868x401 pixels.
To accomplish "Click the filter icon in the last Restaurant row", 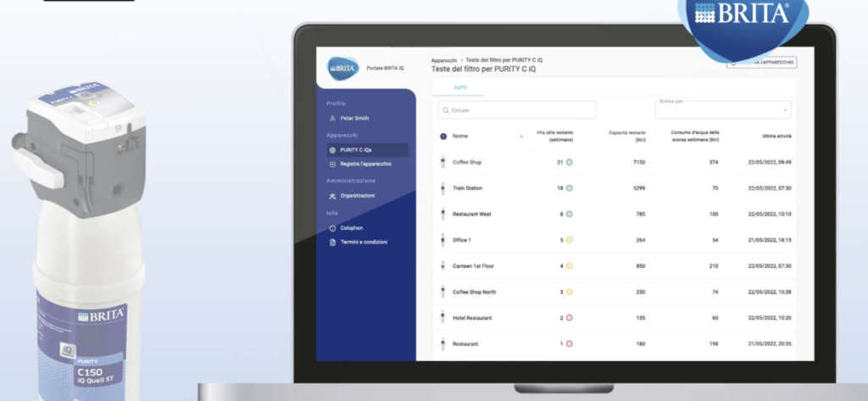I will [x=442, y=344].
